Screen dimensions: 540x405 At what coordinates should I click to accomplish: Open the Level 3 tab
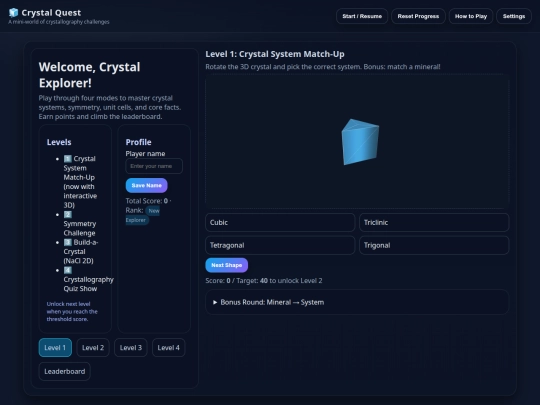pos(131,347)
